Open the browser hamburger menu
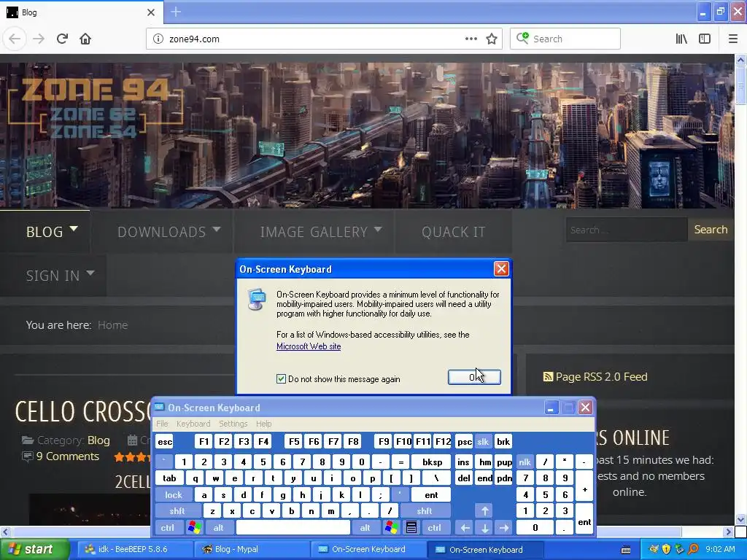This screenshot has width=747, height=560. (x=732, y=39)
